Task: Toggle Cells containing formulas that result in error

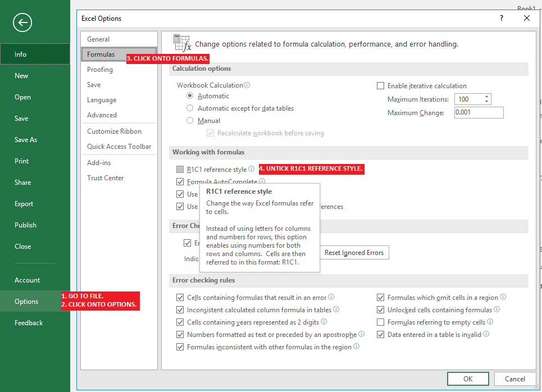Action: pyautogui.click(x=180, y=297)
